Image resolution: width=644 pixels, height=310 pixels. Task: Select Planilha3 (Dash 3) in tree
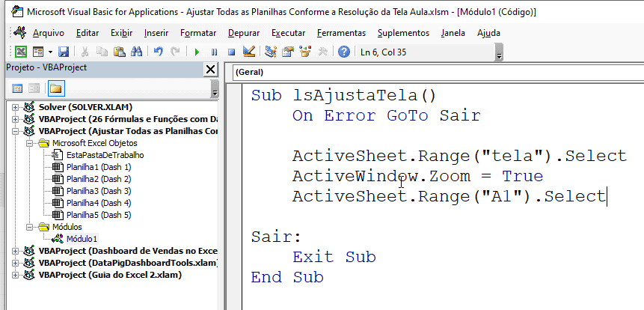pos(98,191)
